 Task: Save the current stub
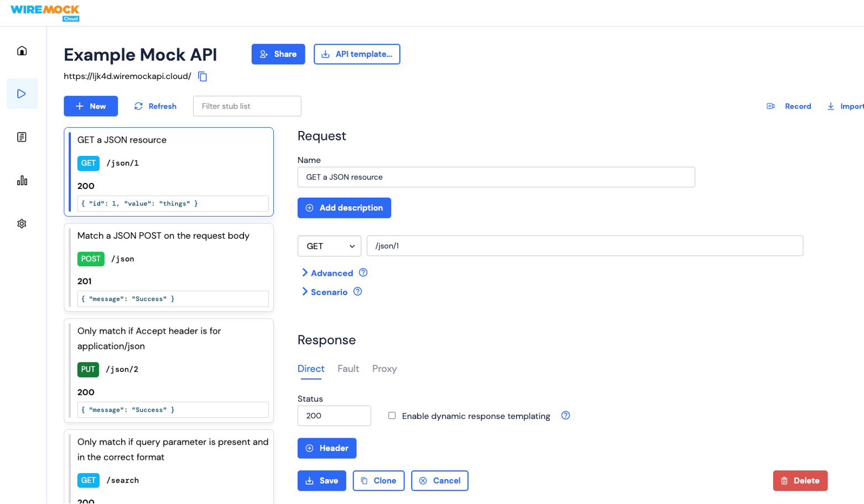click(x=321, y=480)
